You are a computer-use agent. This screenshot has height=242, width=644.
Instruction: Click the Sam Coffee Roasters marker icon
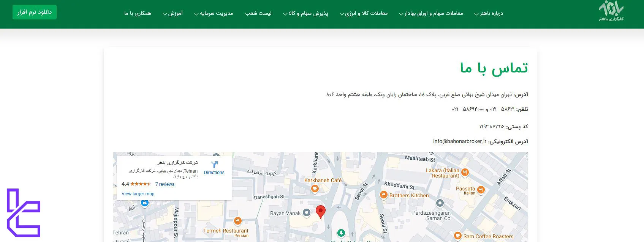pyautogui.click(x=457, y=236)
